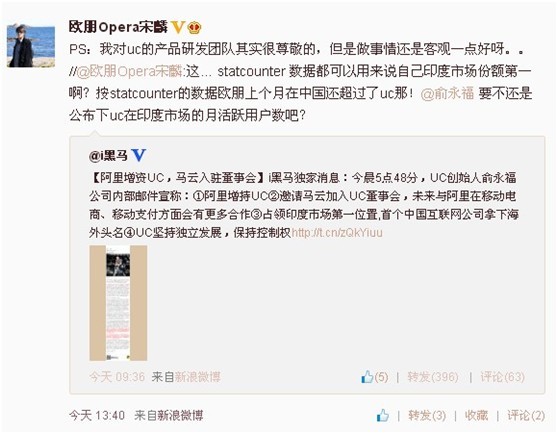558x434 pixels.
Task: Click the blue V badge beside i黑马
Action: 138,155
